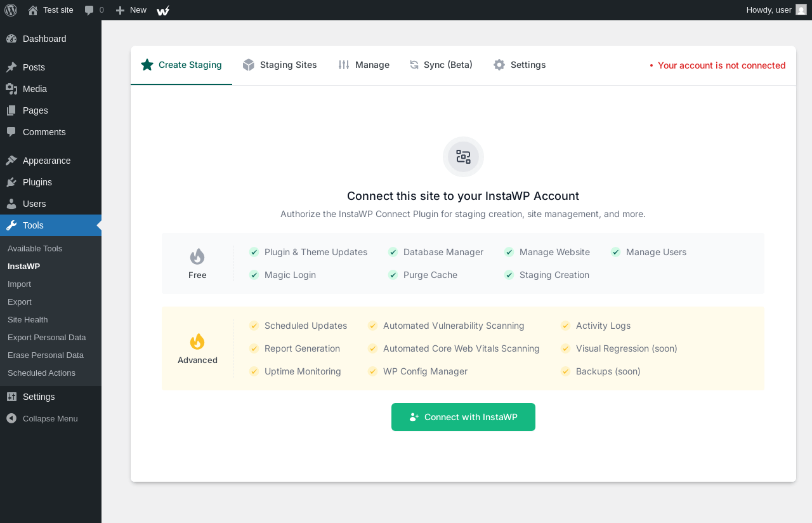
Task: Open the Appearance menu
Action: pos(51,161)
